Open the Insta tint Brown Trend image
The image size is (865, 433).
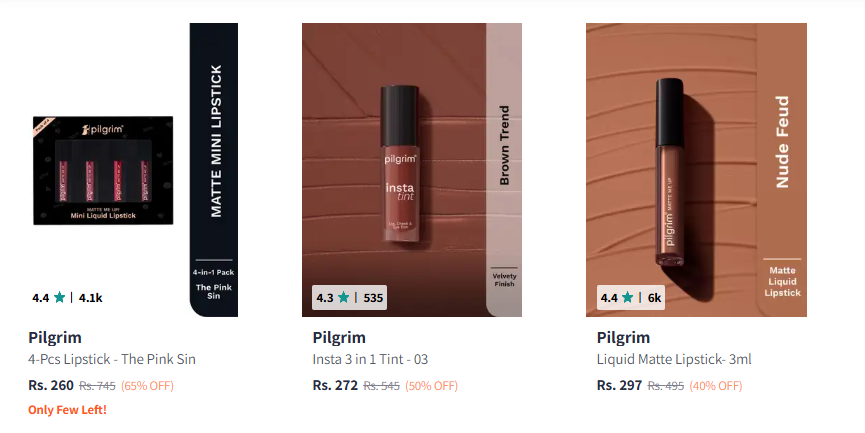pos(412,170)
